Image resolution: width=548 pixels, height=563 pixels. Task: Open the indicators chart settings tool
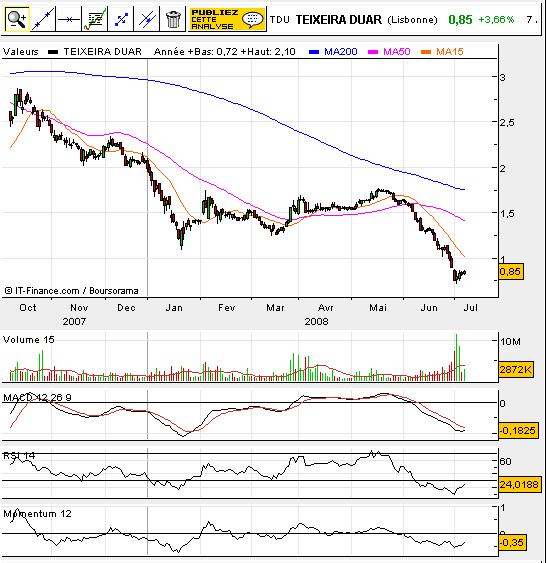pyautogui.click(x=95, y=19)
